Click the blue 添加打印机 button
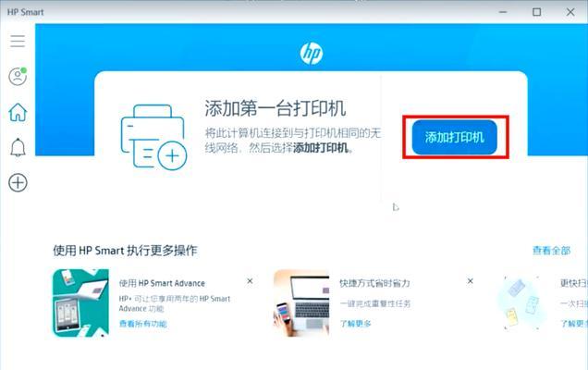Viewport: 588px width, 370px height. [x=455, y=137]
